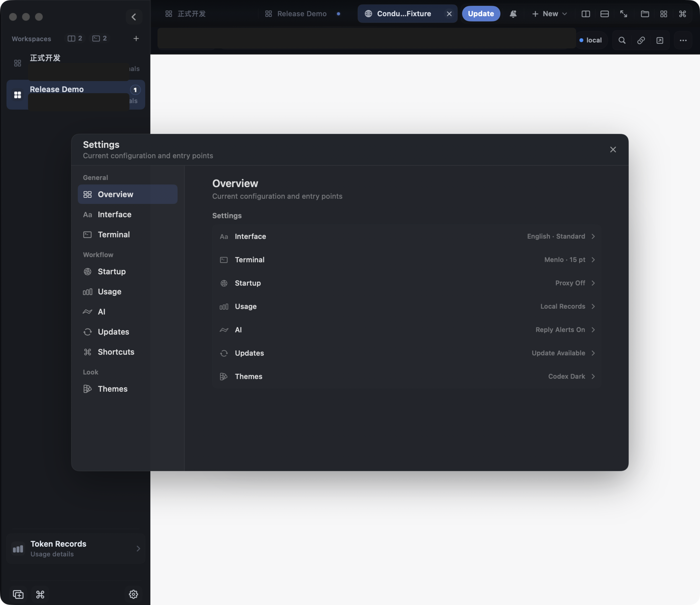
Task: Close the Condu...Fixture tab
Action: point(449,14)
